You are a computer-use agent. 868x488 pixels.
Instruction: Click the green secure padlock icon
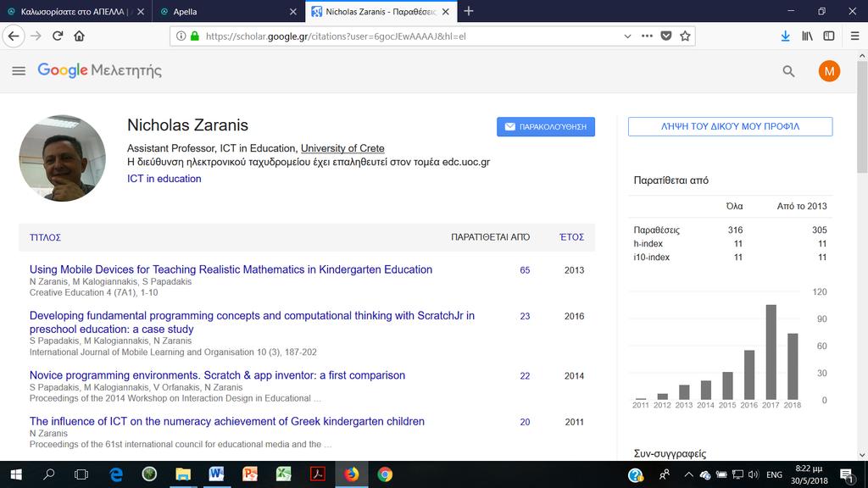[194, 36]
